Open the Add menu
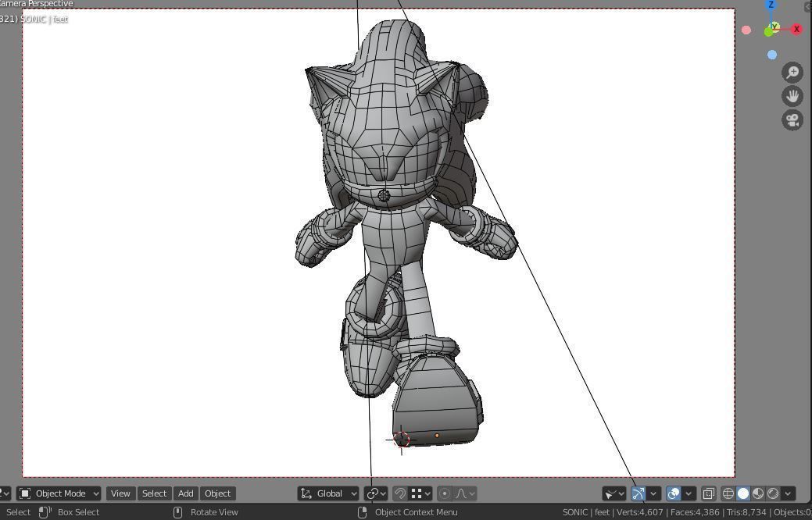The height and width of the screenshot is (520, 812). [x=185, y=493]
